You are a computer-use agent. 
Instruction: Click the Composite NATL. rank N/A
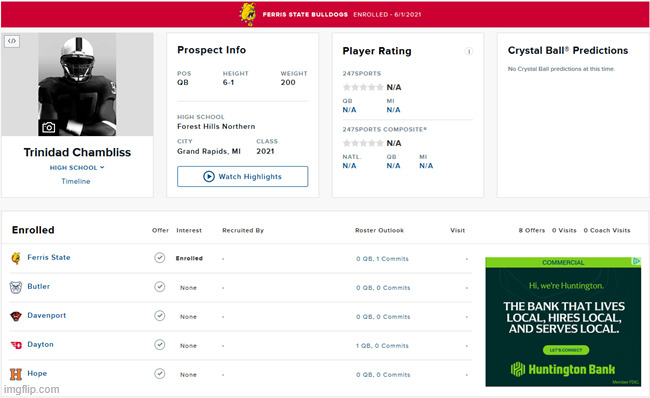pos(349,166)
